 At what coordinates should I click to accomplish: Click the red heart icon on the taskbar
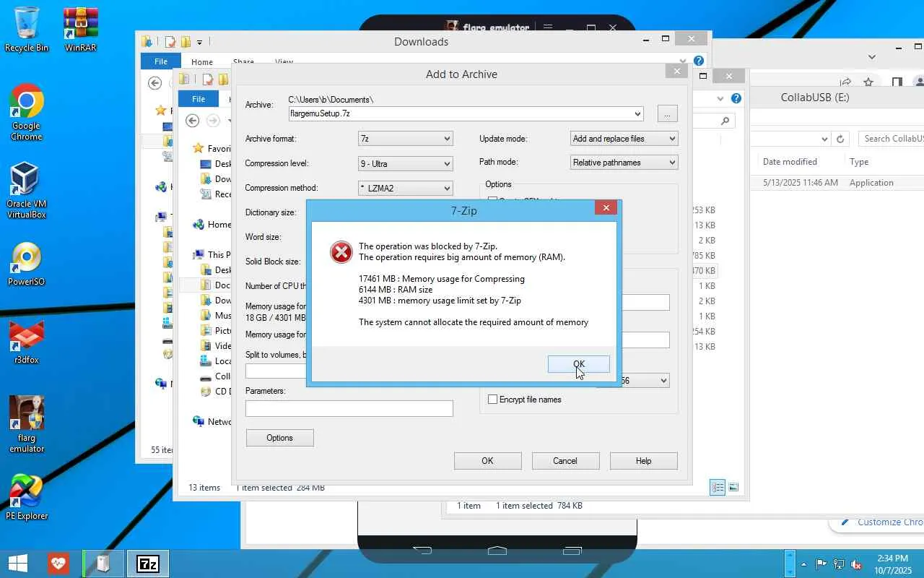point(59,564)
